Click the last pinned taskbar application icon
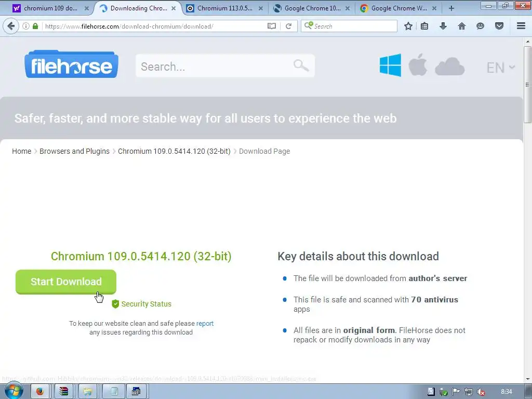This screenshot has width=532, height=399. coord(136,392)
